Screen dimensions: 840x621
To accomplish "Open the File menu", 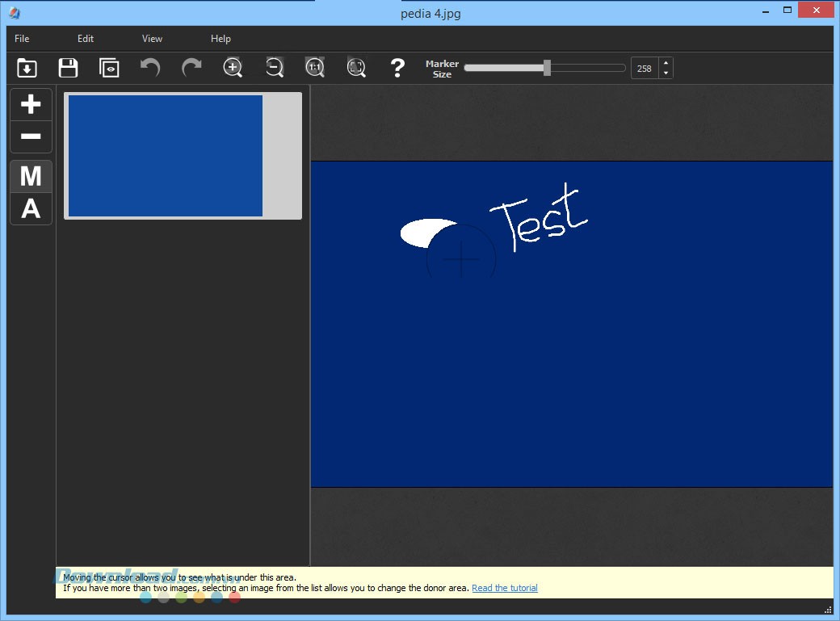I will pyautogui.click(x=21, y=38).
